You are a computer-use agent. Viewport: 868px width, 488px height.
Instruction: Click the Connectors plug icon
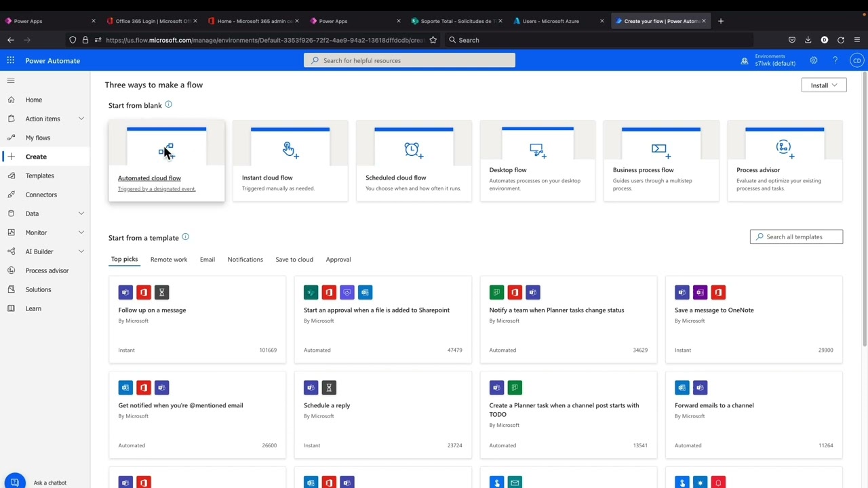point(11,195)
